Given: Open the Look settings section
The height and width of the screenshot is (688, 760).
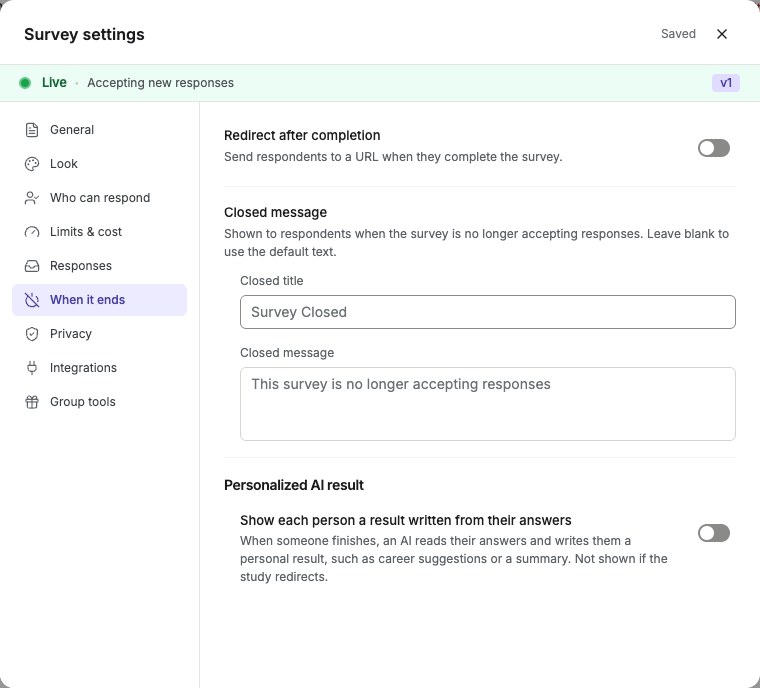Looking at the screenshot, I should 99,164.
